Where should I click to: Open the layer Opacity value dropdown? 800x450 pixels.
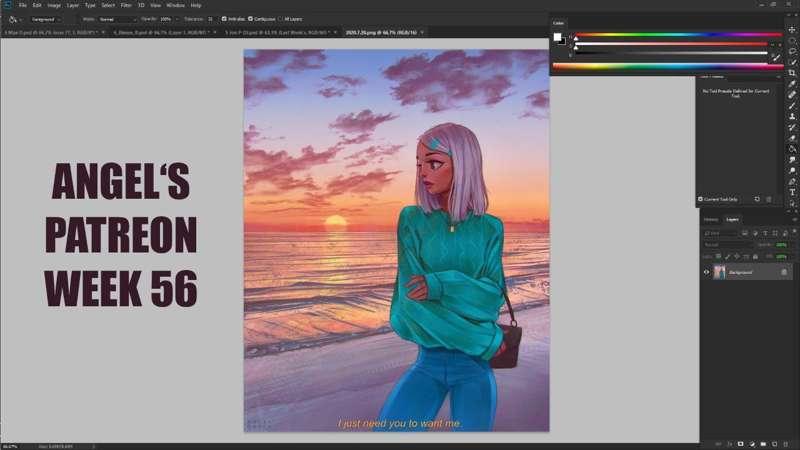(x=782, y=245)
